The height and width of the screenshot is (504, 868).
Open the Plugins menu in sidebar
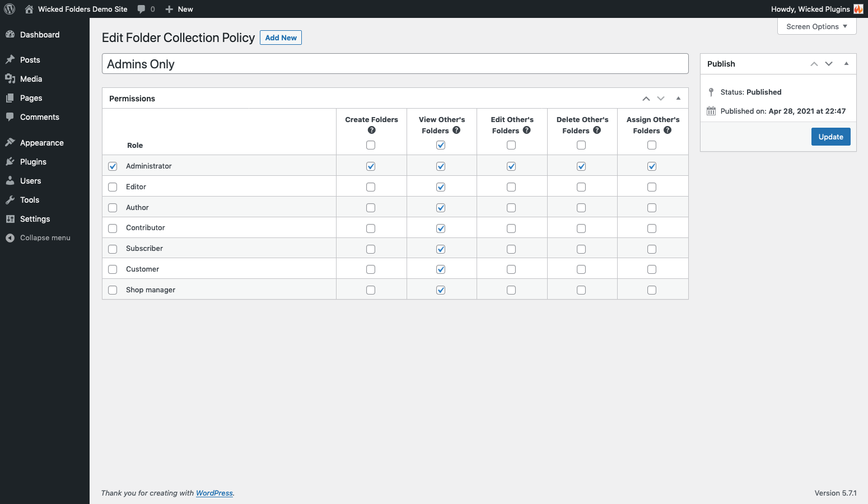(33, 162)
